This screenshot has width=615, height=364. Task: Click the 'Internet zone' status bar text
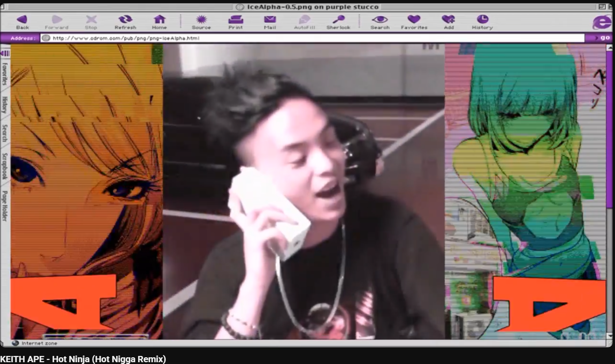[39, 343]
